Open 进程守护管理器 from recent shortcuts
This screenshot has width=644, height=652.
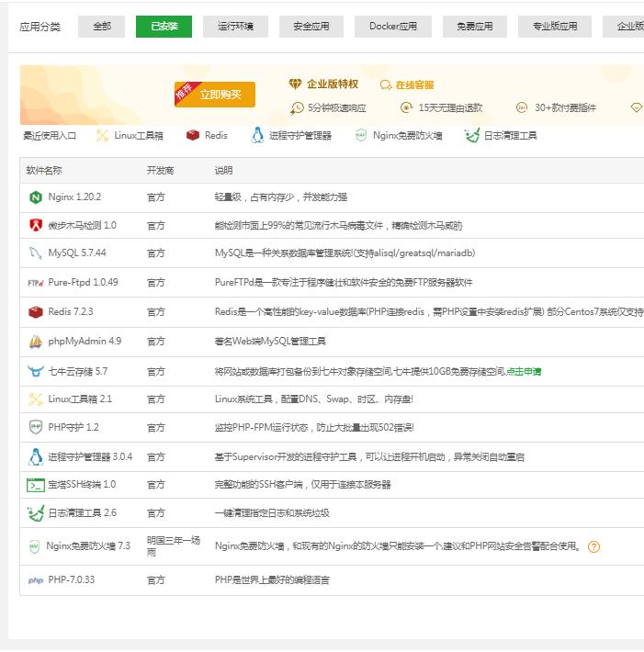(299, 136)
